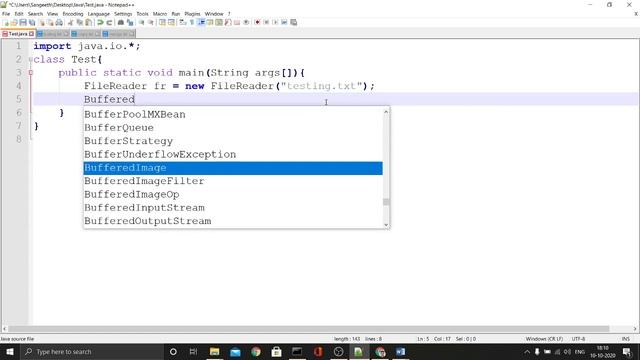640x360 pixels.
Task: Toggle macro recording with red dot
Action: [257, 22]
